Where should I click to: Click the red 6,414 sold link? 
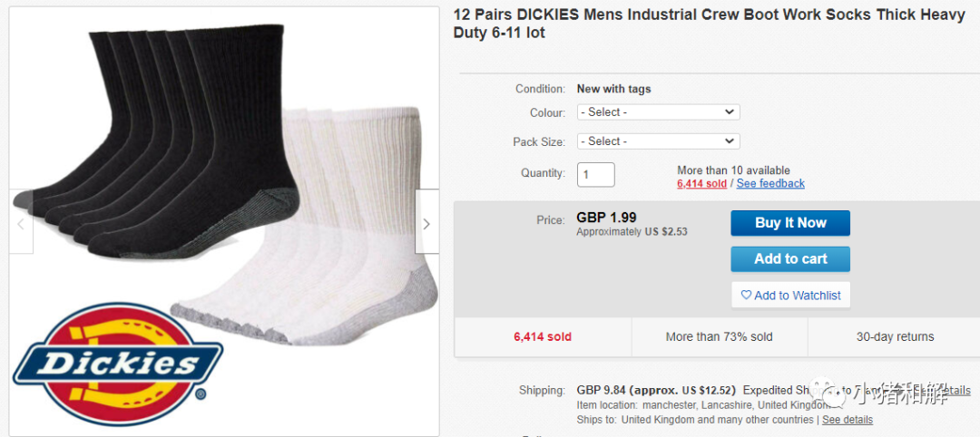[701, 183]
